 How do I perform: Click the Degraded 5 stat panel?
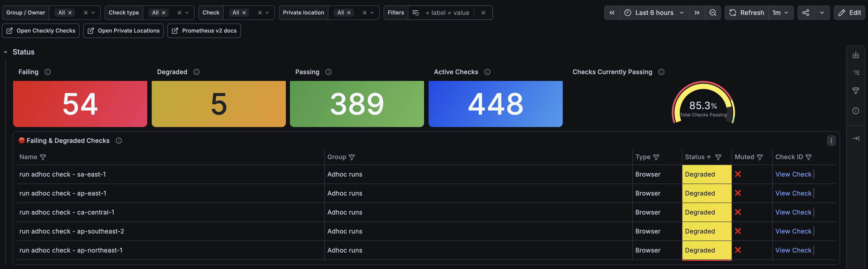click(x=219, y=104)
